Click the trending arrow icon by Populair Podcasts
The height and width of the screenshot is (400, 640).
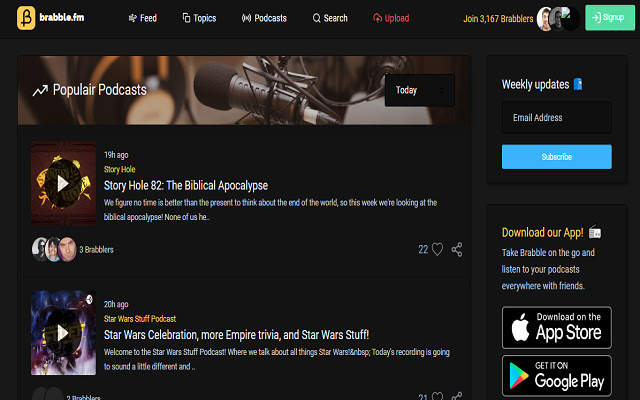click(40, 90)
